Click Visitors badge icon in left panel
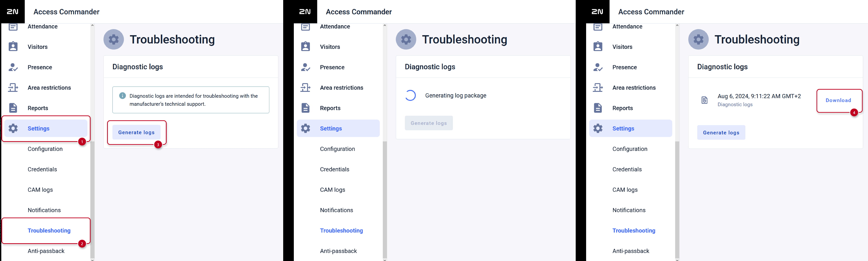This screenshot has height=261, width=868. coord(13,46)
